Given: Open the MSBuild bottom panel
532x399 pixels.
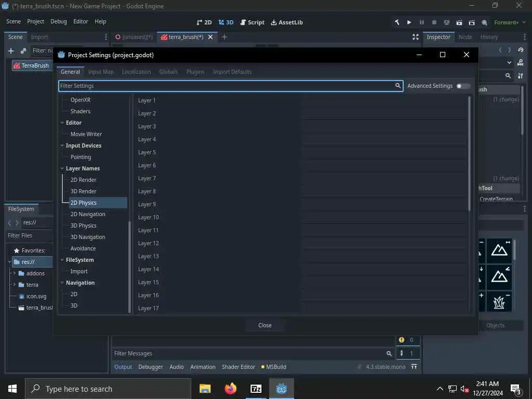Looking at the screenshot, I should coord(274,367).
